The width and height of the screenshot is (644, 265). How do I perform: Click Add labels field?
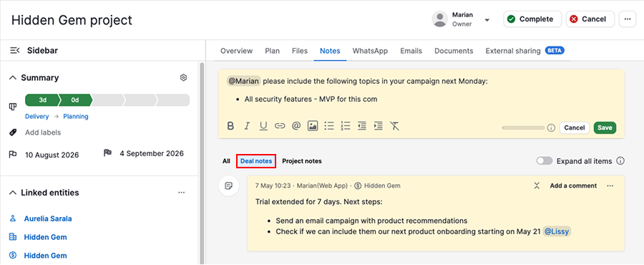(43, 132)
